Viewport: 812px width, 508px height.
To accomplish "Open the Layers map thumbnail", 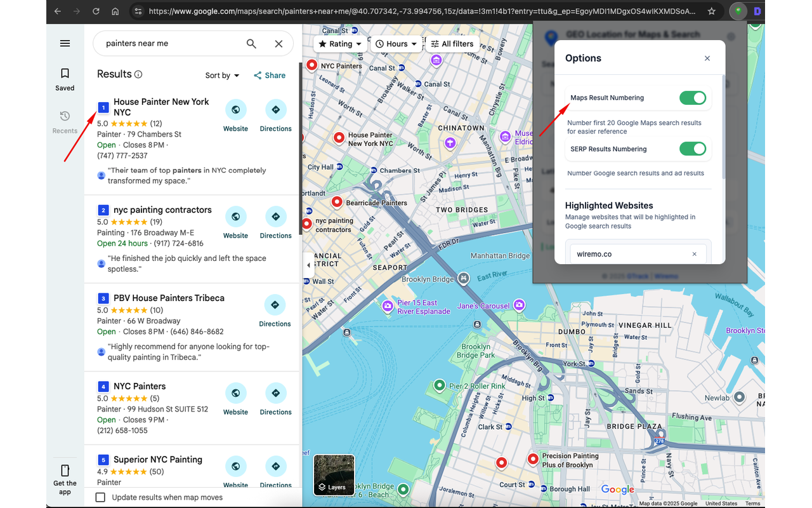I will tap(334, 475).
